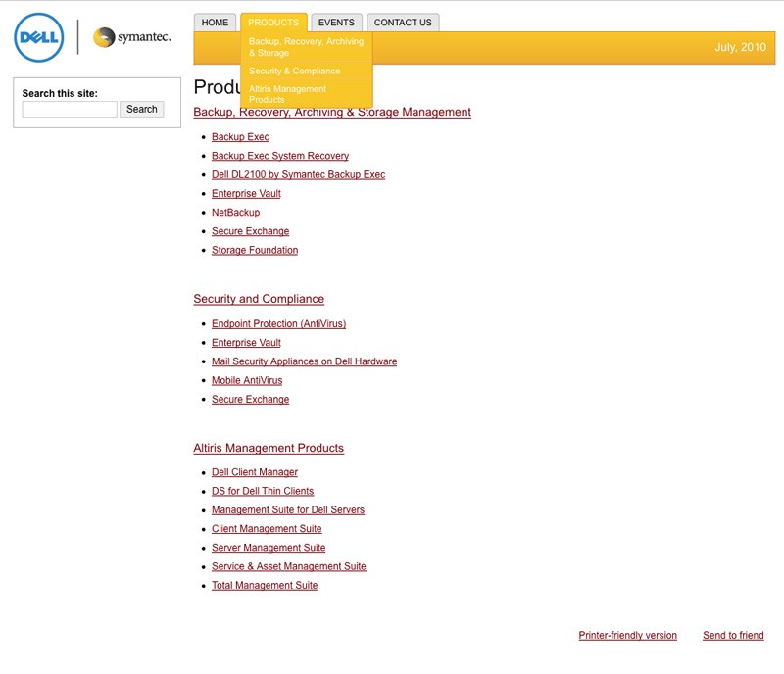The height and width of the screenshot is (674, 784).
Task: Follow the Backup Exec System Recovery link
Action: click(x=280, y=156)
